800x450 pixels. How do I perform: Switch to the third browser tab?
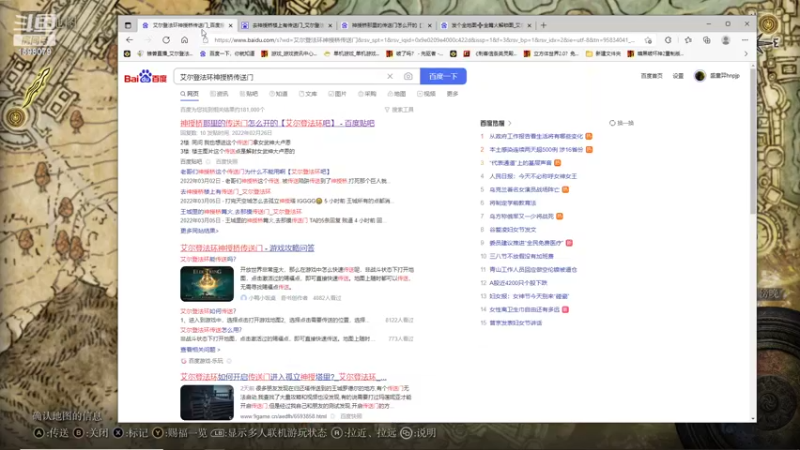386,25
